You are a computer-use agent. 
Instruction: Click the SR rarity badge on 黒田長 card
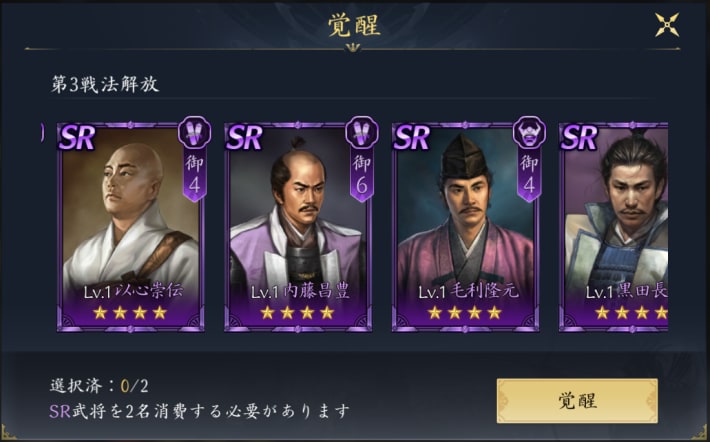pos(580,137)
